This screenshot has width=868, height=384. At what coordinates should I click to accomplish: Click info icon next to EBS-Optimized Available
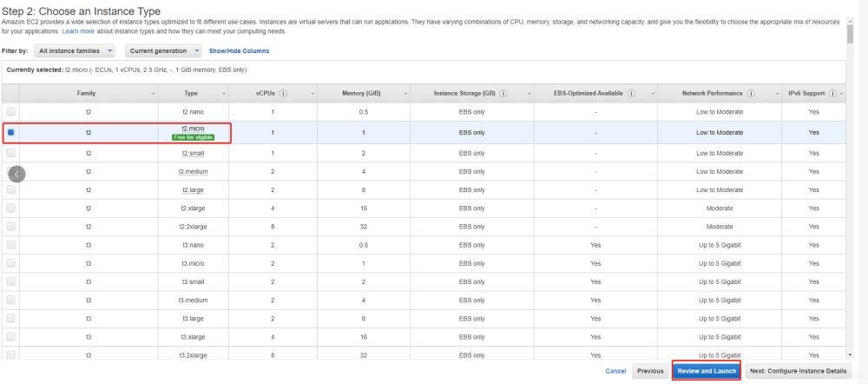[x=631, y=93]
